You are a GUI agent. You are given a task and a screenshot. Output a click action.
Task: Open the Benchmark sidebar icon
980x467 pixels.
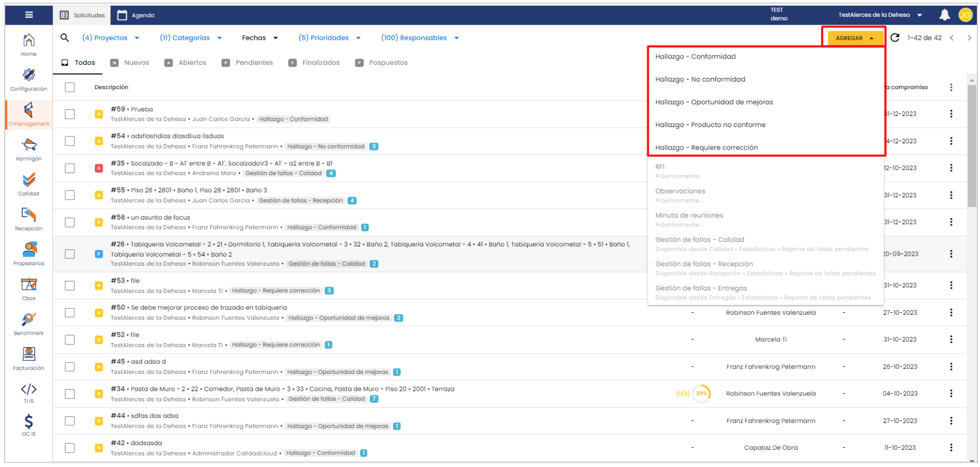(29, 324)
